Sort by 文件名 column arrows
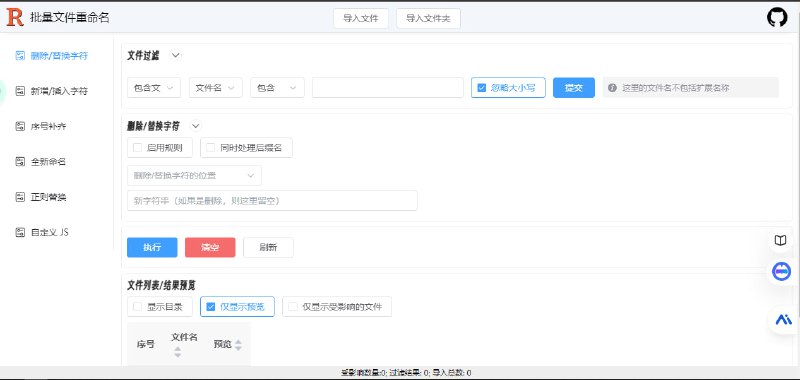The width and height of the screenshot is (800, 380). click(x=178, y=351)
